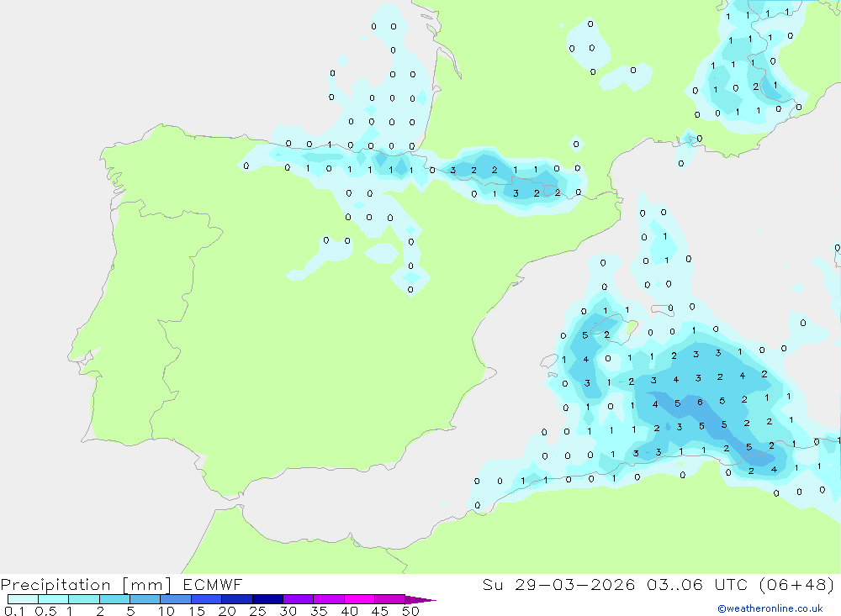
Task: Click the "(06+48)" forecast offset text
Action: pos(797,584)
